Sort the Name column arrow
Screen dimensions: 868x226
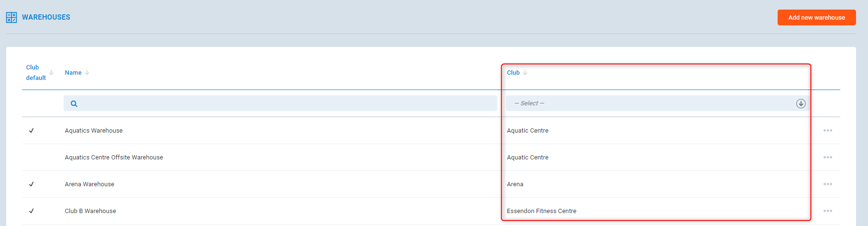(x=87, y=73)
